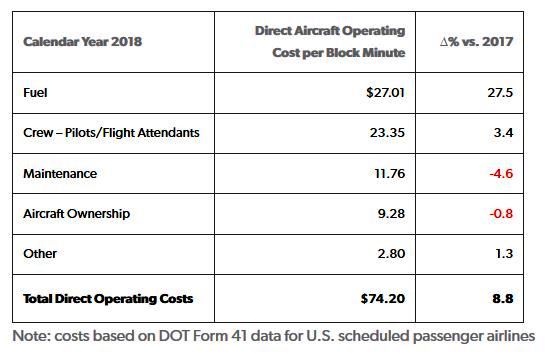
Task: Click the bold 8.8 total change
Action: (x=503, y=299)
